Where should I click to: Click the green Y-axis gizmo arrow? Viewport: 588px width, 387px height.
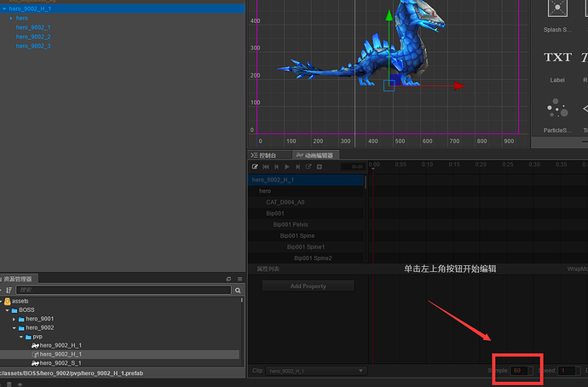pos(389,15)
